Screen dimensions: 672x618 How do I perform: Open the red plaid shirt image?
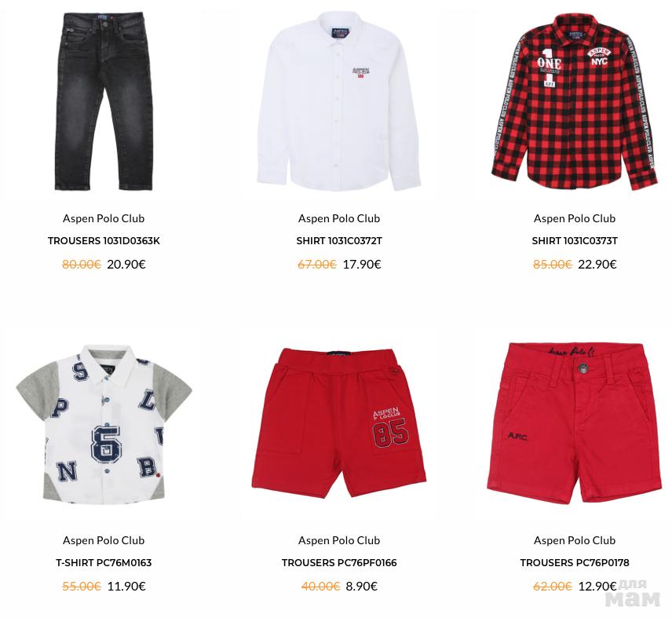point(575,101)
